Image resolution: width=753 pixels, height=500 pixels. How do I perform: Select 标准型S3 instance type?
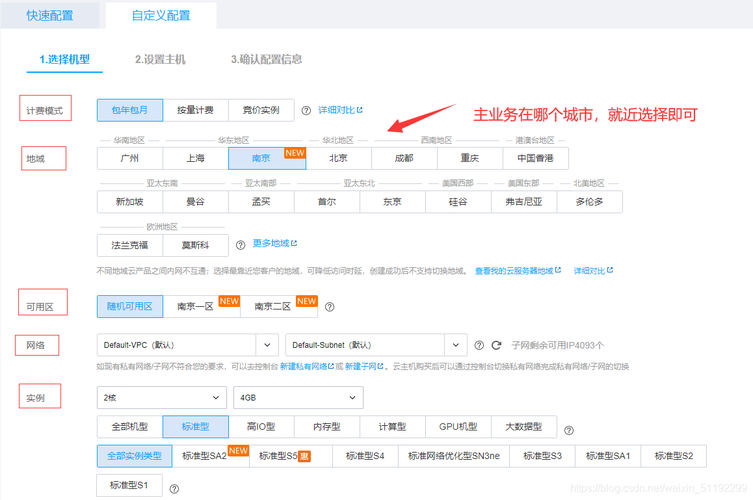tap(543, 456)
